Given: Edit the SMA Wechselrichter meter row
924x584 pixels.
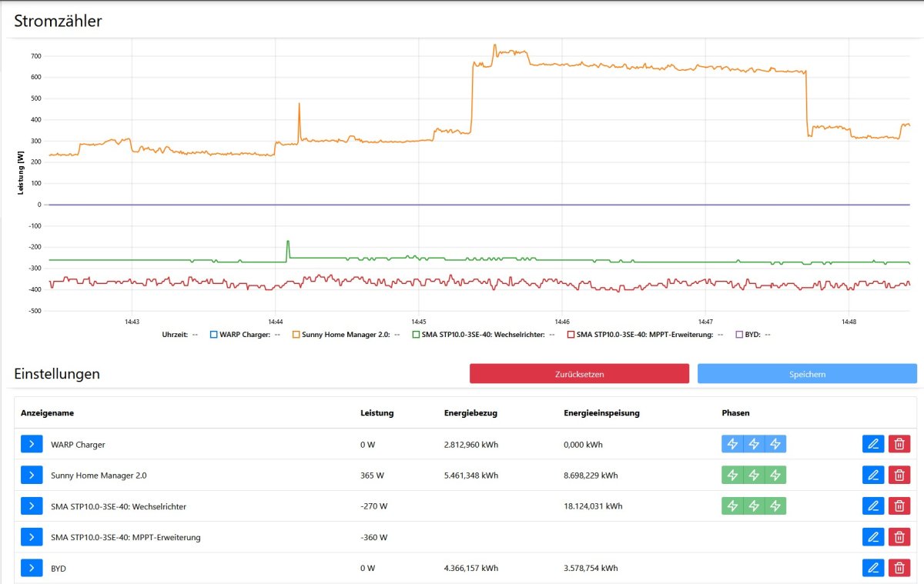Looking at the screenshot, I should [x=873, y=506].
